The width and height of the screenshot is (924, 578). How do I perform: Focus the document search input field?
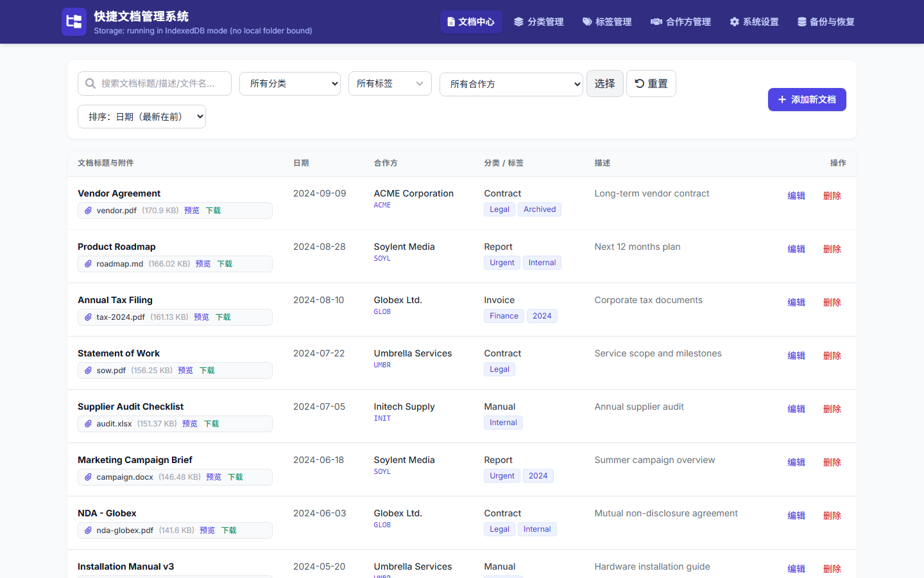pyautogui.click(x=155, y=83)
